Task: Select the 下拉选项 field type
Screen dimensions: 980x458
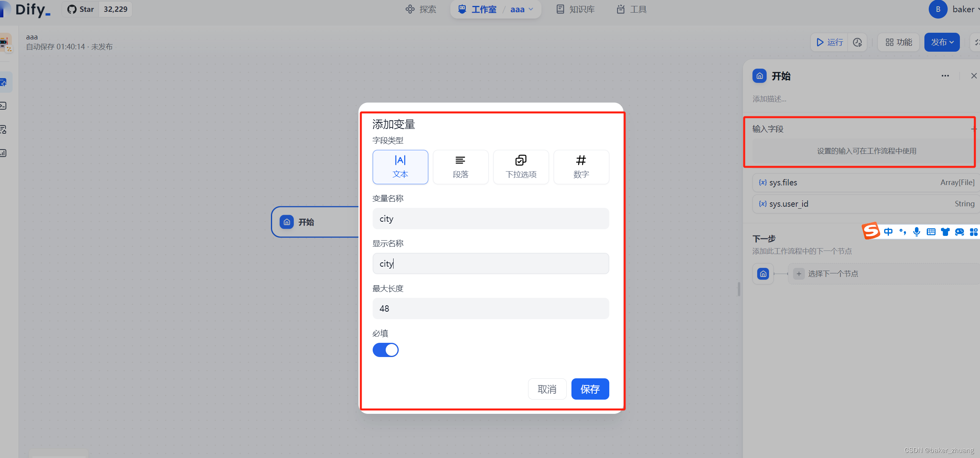Action: coord(521,166)
